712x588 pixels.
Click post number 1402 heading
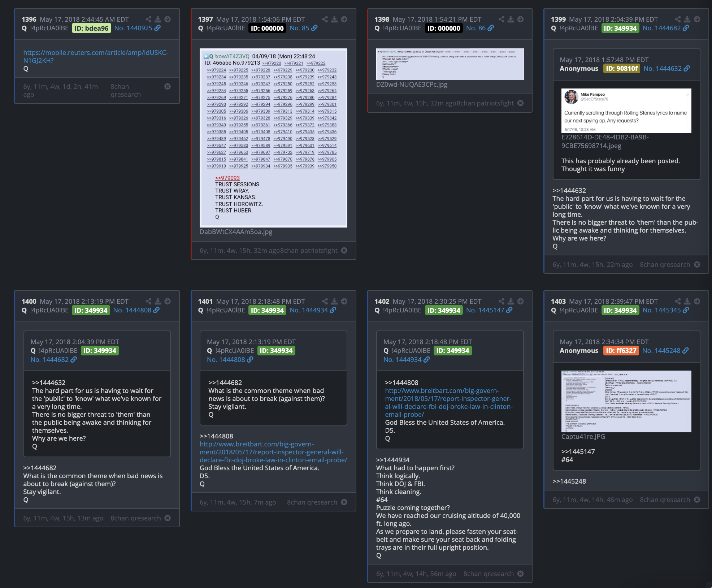coord(382,302)
